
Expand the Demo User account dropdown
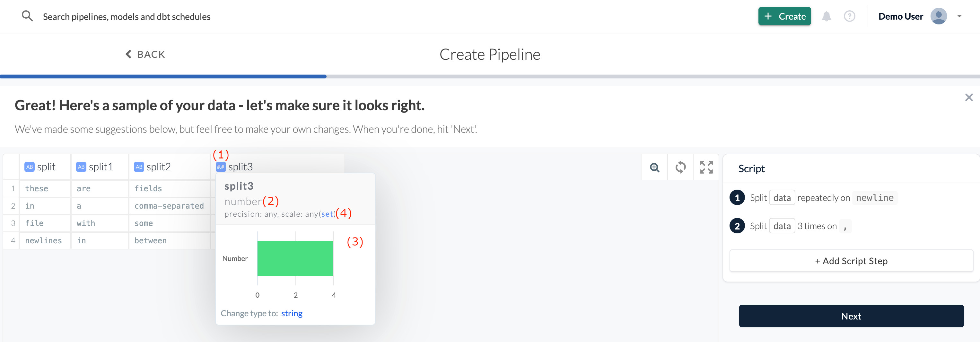(959, 16)
